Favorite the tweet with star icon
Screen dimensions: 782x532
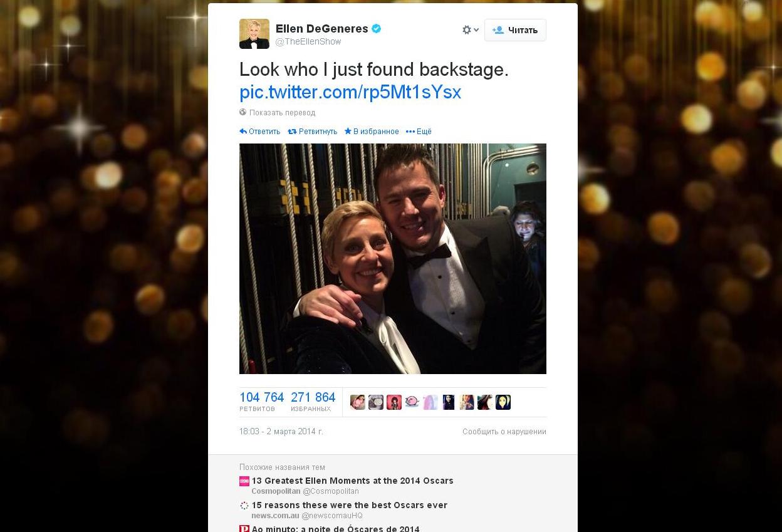348,132
